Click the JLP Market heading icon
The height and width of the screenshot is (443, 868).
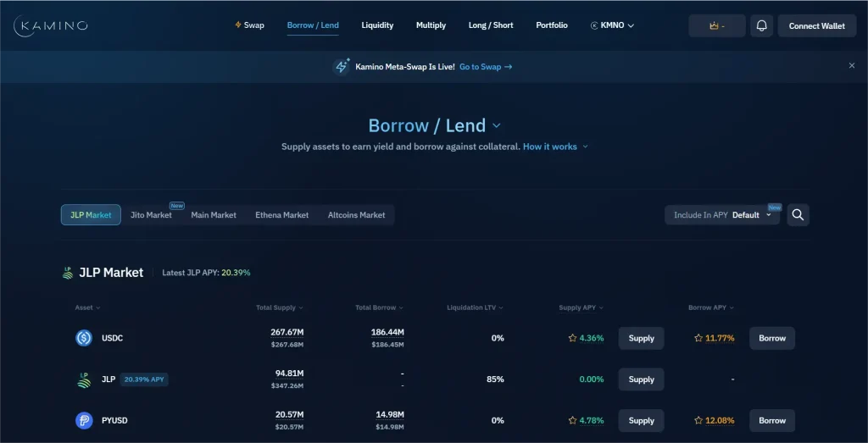pyautogui.click(x=68, y=273)
